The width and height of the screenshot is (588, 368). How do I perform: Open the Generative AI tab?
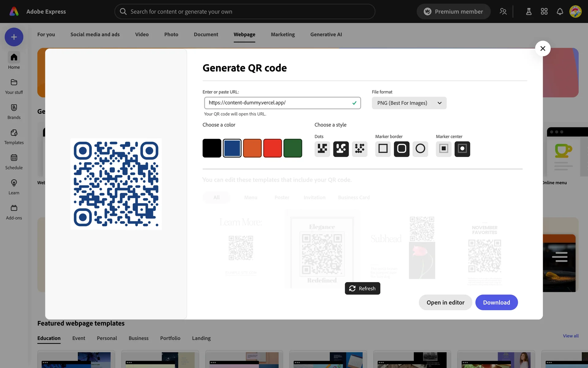tap(326, 34)
